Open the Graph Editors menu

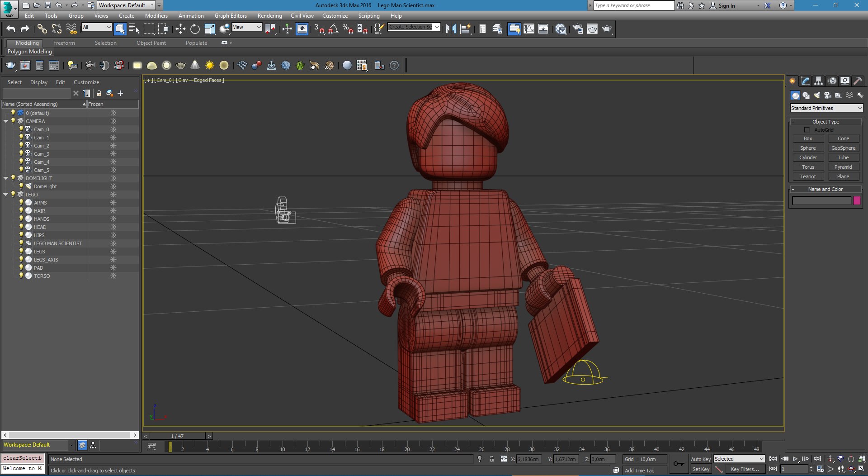(231, 16)
